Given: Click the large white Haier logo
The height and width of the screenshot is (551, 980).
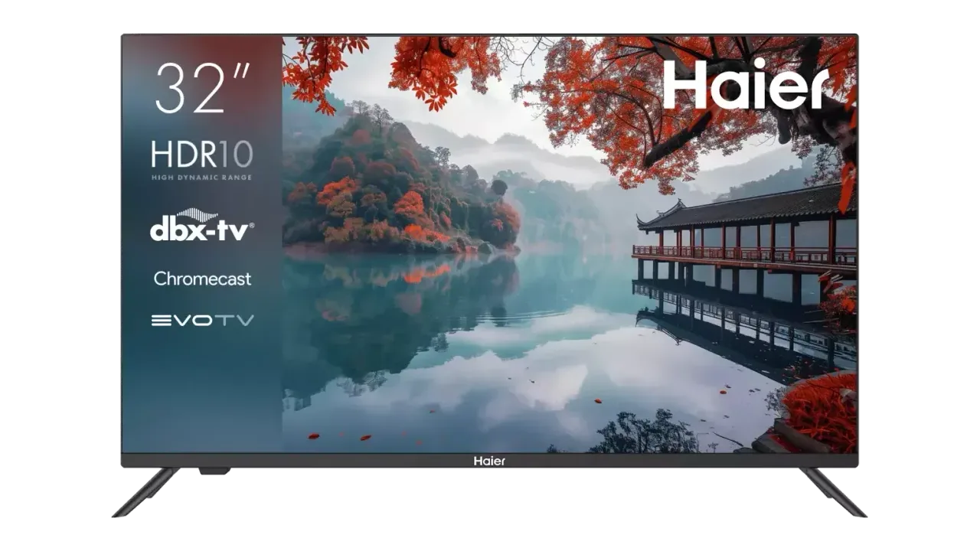Looking at the screenshot, I should pyautogui.click(x=746, y=83).
